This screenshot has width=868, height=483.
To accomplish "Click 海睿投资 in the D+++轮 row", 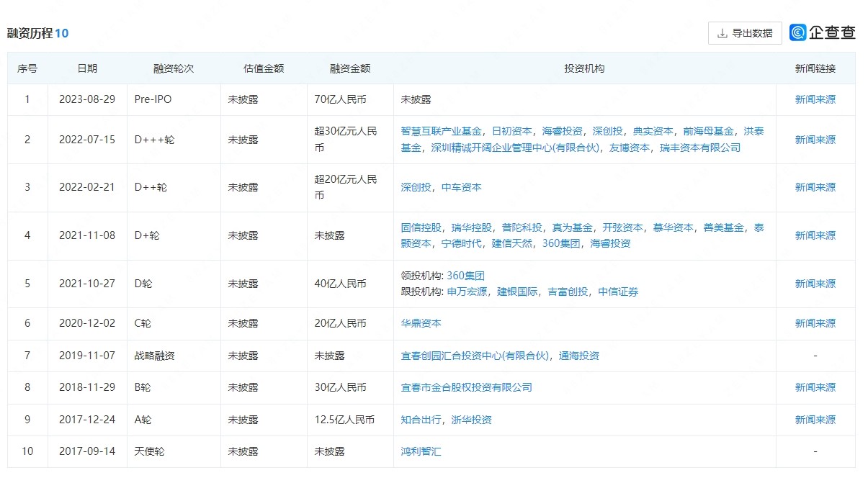I will [563, 131].
